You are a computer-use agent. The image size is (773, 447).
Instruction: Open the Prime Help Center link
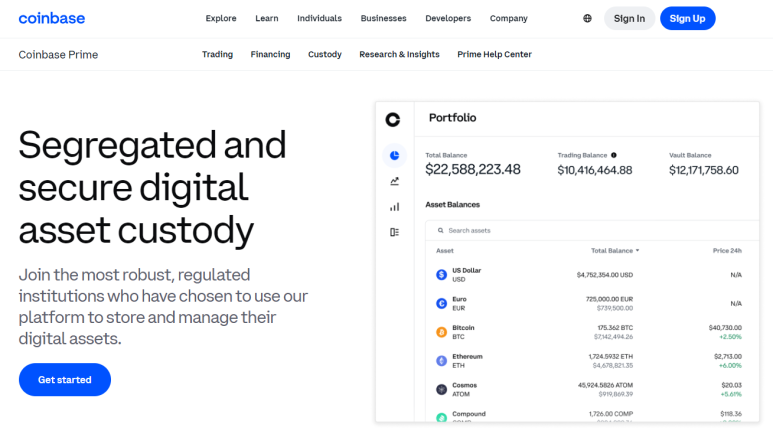pos(494,54)
